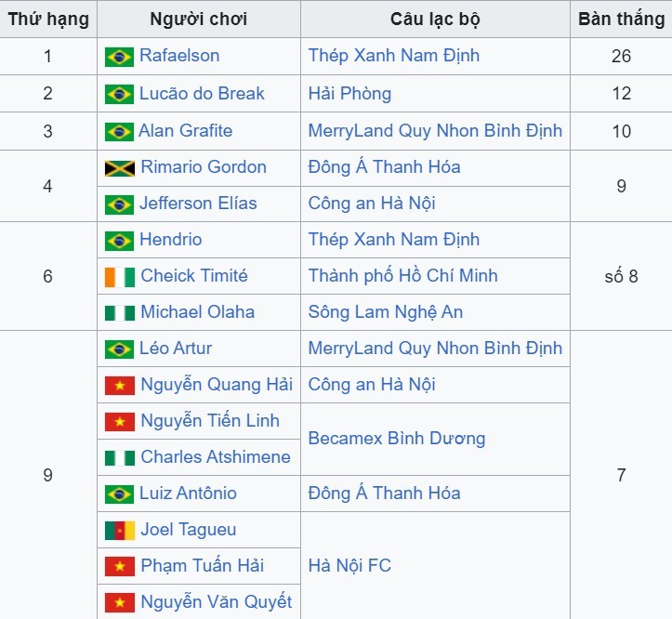Image resolution: width=672 pixels, height=619 pixels.
Task: Click the Người chơi column header
Action: coord(198,19)
